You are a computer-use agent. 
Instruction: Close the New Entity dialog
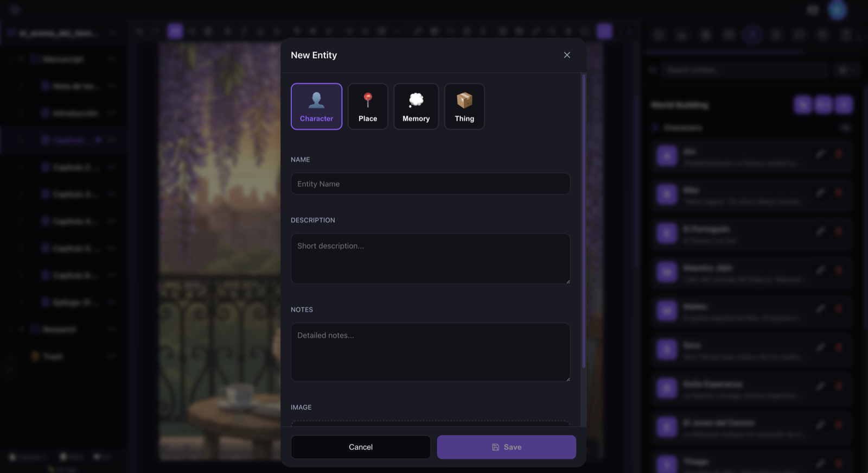pos(567,55)
